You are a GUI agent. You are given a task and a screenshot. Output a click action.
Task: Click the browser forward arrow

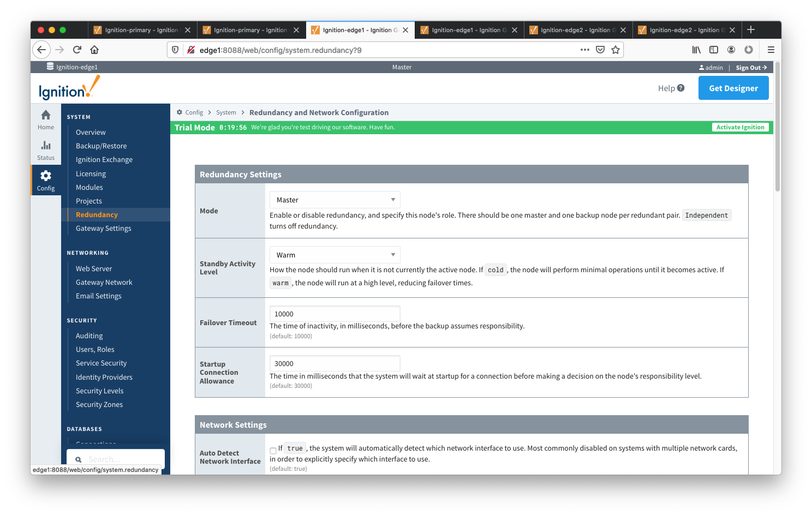point(59,50)
